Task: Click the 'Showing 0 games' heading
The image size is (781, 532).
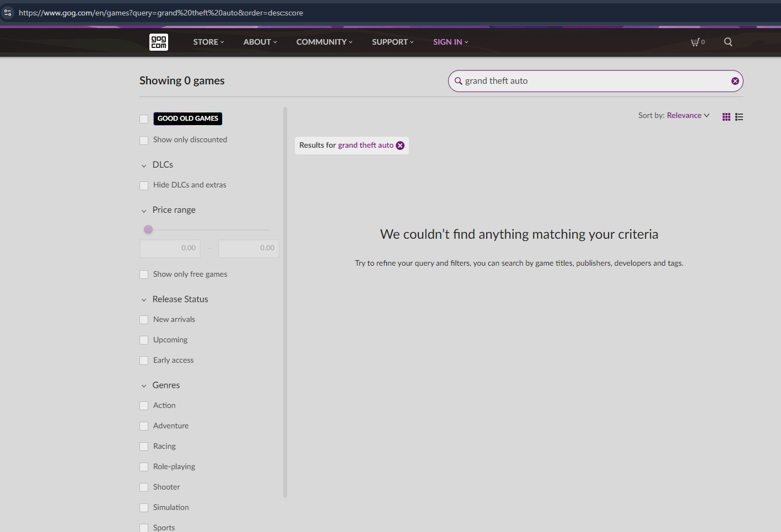Action: point(182,80)
